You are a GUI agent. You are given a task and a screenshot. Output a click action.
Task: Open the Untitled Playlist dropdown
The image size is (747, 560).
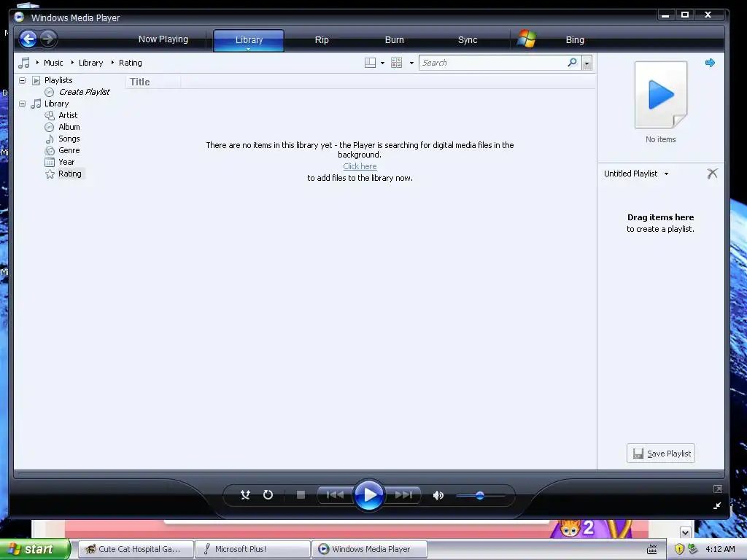click(666, 174)
